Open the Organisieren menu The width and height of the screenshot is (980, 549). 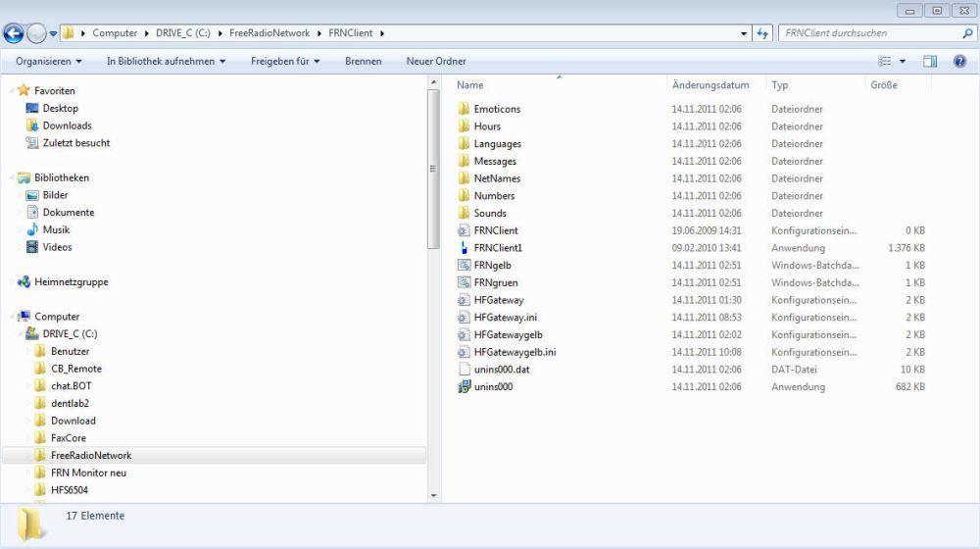pyautogui.click(x=48, y=62)
